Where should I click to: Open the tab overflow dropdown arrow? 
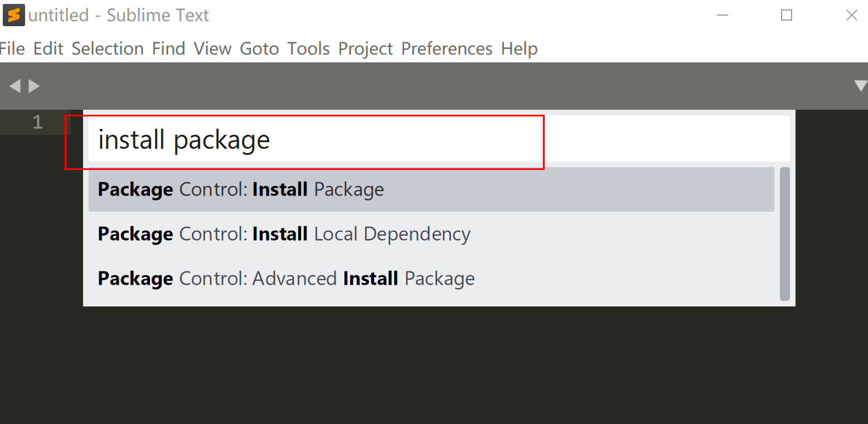click(x=860, y=85)
